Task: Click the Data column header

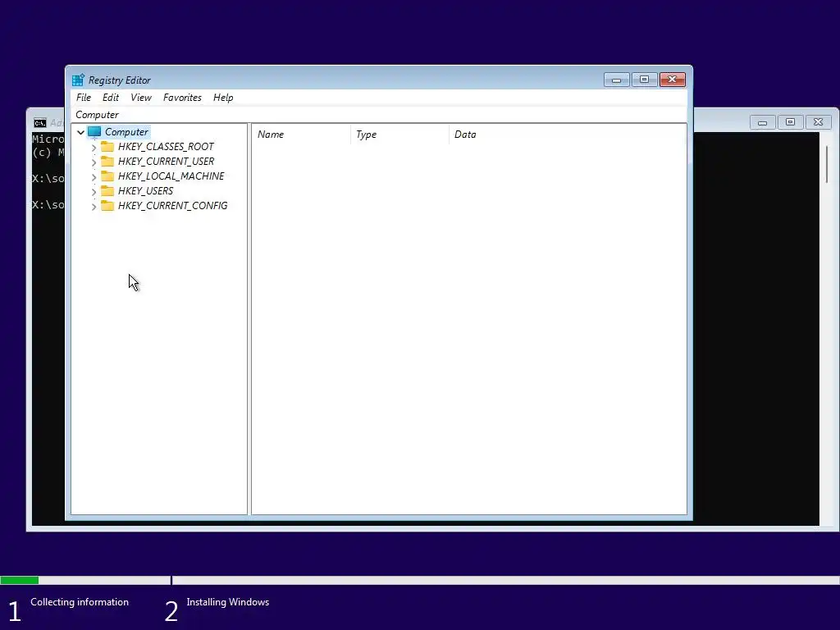Action: pyautogui.click(x=568, y=135)
